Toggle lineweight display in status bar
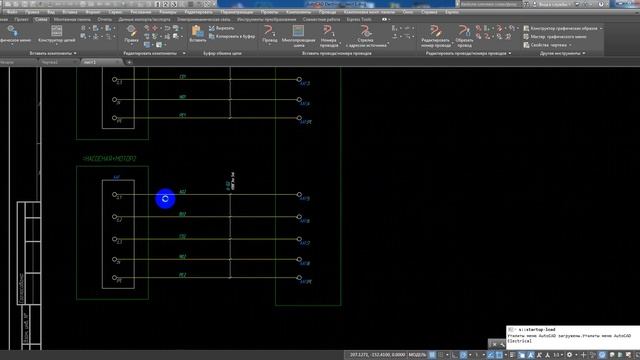 coord(512,355)
